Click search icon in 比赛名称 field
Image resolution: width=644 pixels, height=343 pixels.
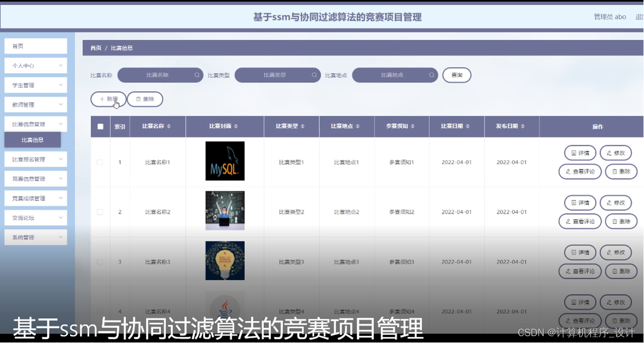pos(197,75)
